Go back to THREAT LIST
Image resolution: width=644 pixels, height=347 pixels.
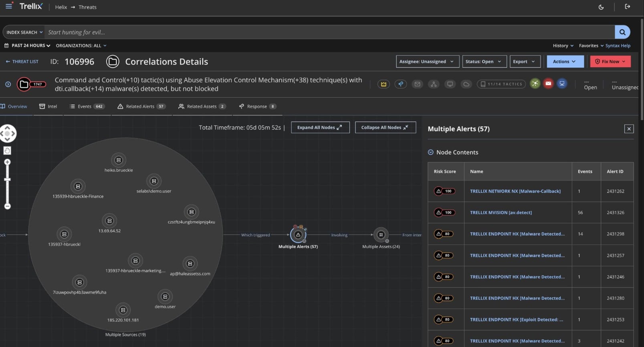(22, 62)
